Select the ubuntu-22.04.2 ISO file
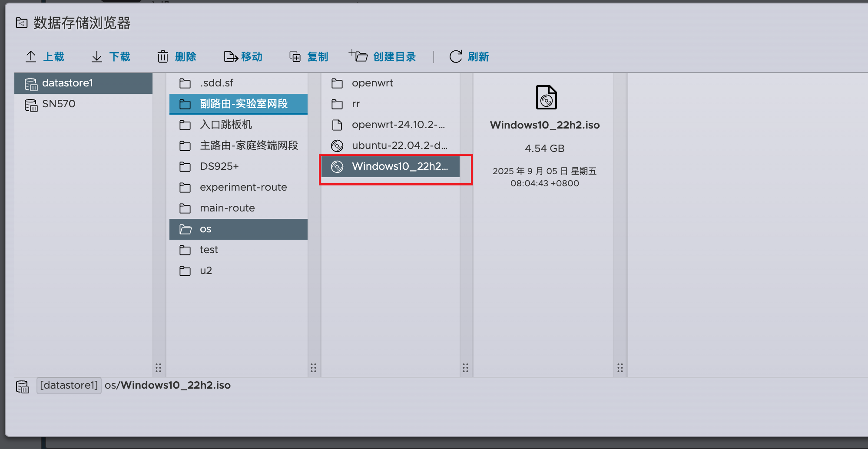868x449 pixels. coord(399,146)
